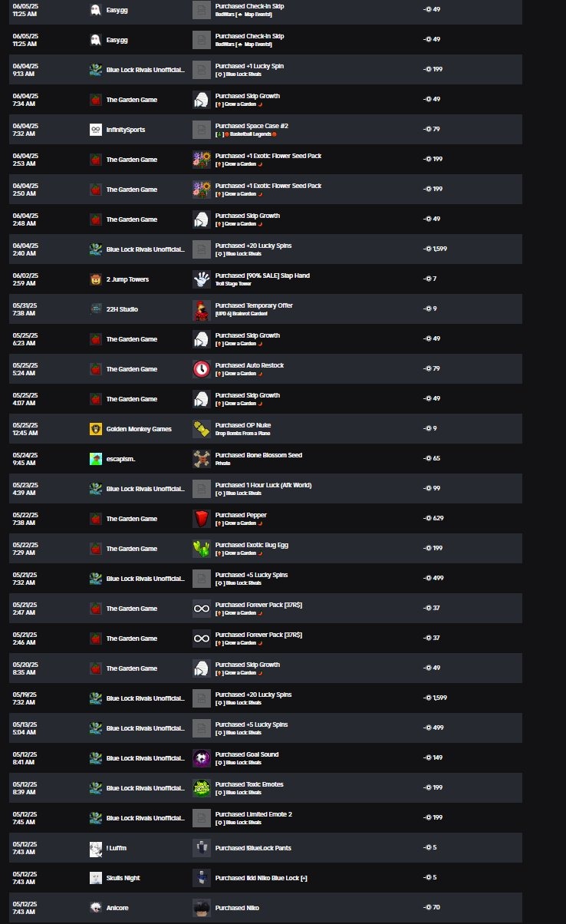This screenshot has height=924, width=566.
Task: Click the InfinitySports creator icon
Action: click(96, 130)
